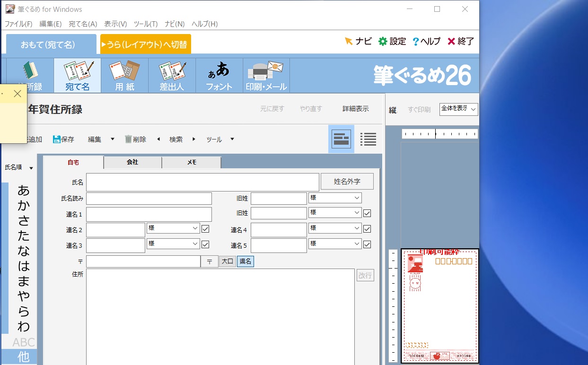Open the 様 honorific dropdown for 連名2

coord(173,228)
